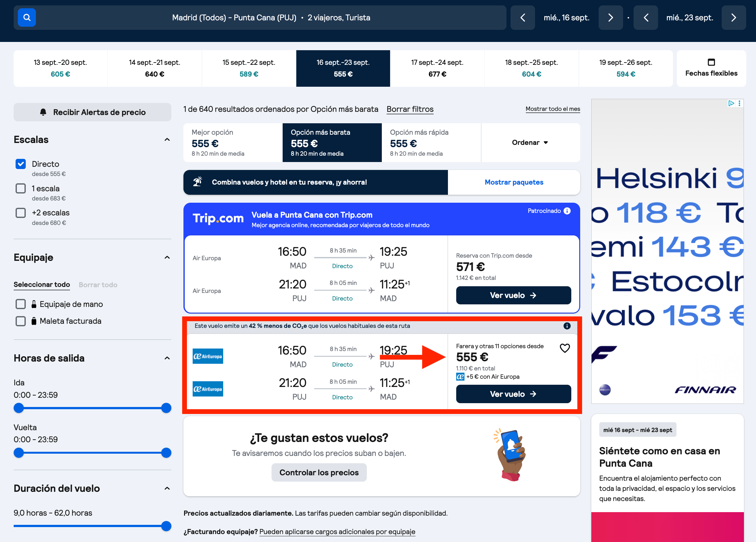756x542 pixels.
Task: Click the Trip.com logo
Action: [218, 218]
